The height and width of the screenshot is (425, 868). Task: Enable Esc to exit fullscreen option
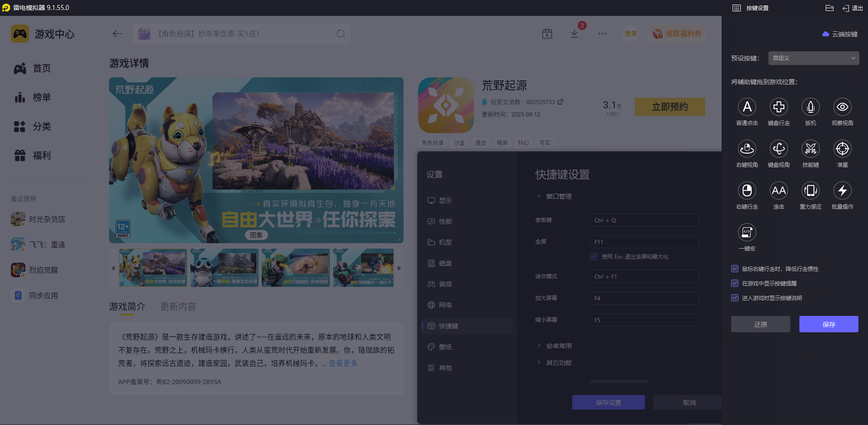click(593, 256)
